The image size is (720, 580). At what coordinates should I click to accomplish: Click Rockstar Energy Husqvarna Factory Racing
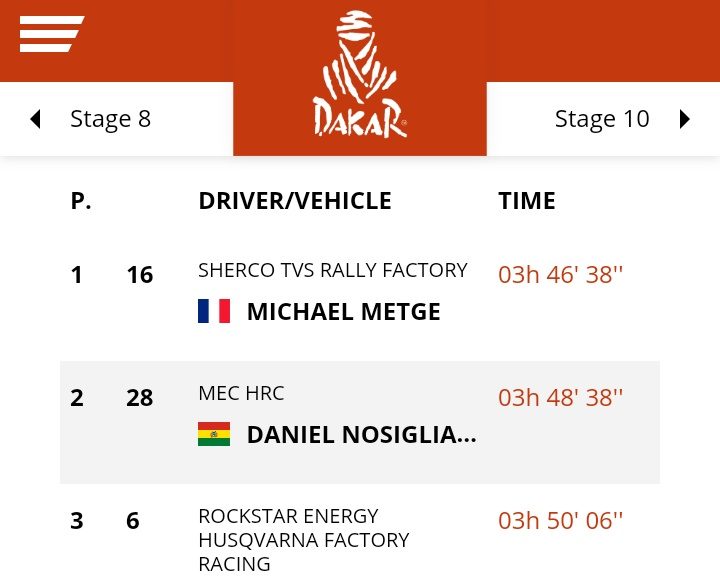click(x=304, y=540)
